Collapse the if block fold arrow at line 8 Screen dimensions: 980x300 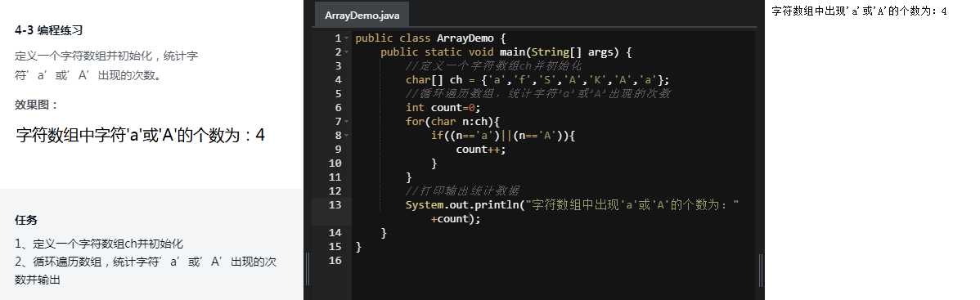347,135
